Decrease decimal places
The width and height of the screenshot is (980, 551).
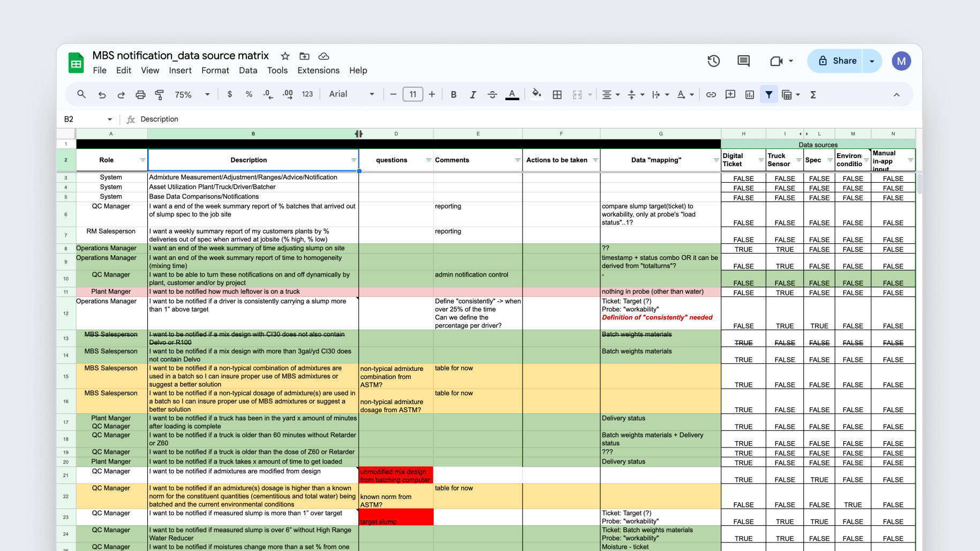pos(268,94)
